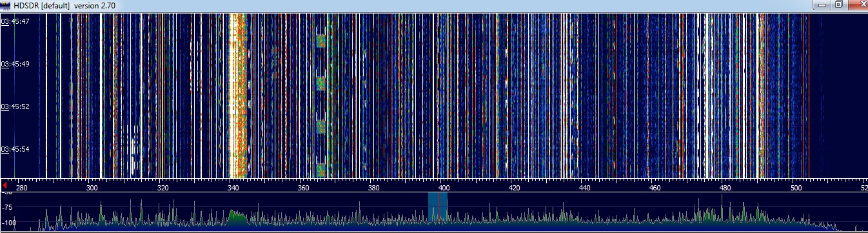Click the 460 frequency scale label
The height and width of the screenshot is (233, 868).
tap(655, 188)
